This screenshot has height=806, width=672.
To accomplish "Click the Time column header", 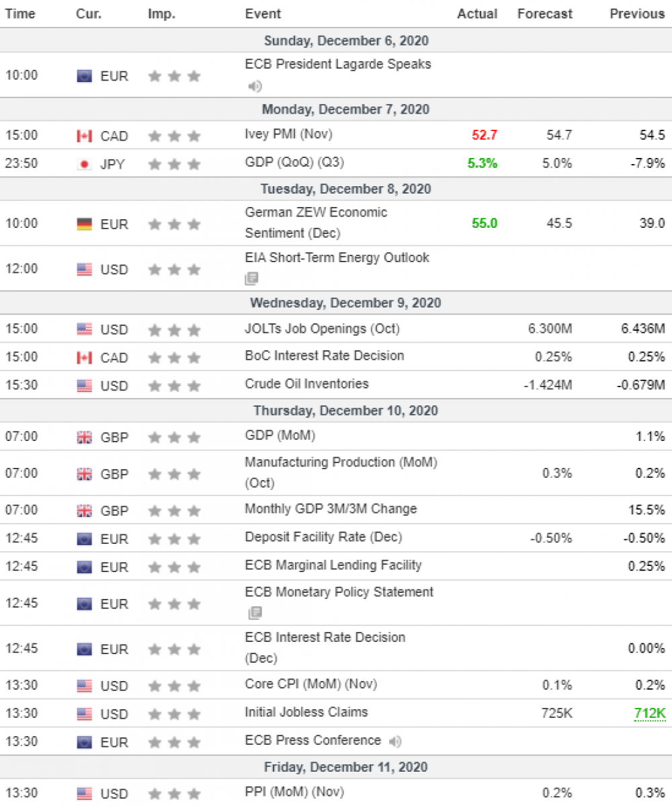I will coord(20,14).
